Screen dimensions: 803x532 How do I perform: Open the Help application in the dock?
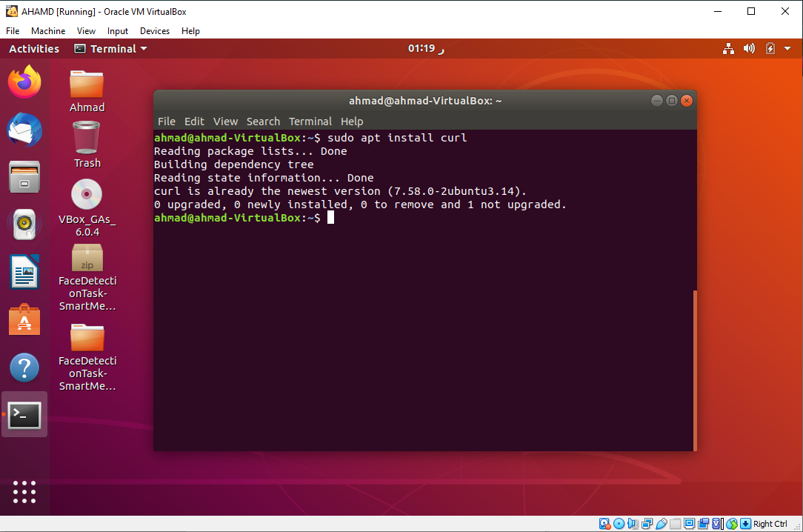(x=24, y=367)
